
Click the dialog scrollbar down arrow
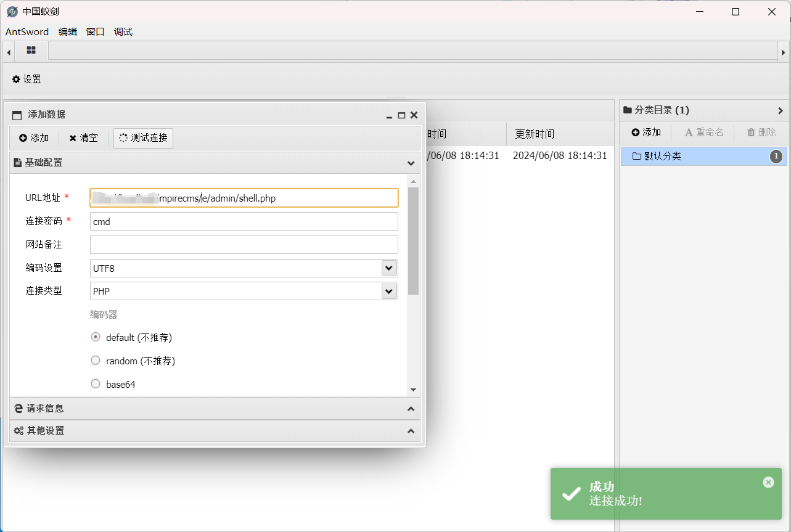point(413,390)
